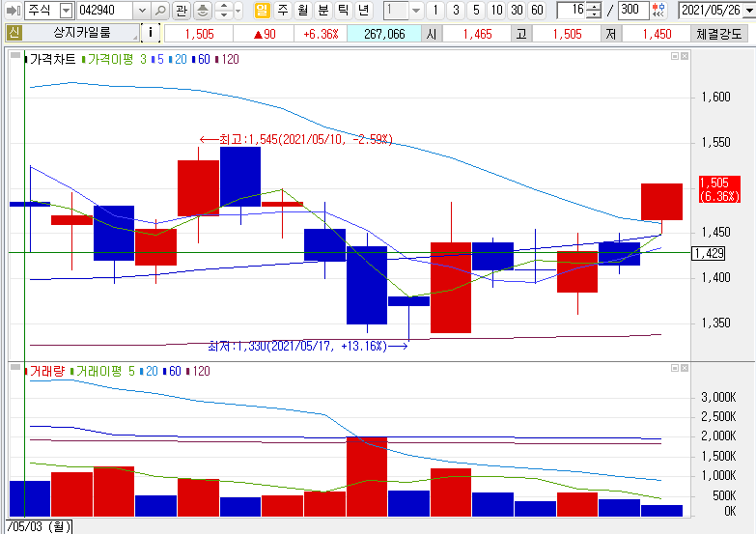The image size is (756, 534).
Task: Click the up/down stock navigation arrows
Action: (x=224, y=10)
